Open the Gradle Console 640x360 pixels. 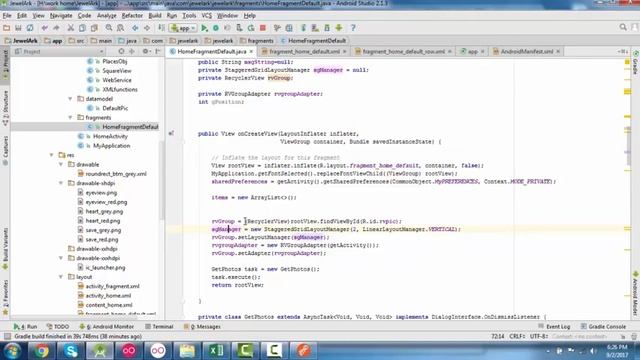pyautogui.click(x=603, y=327)
